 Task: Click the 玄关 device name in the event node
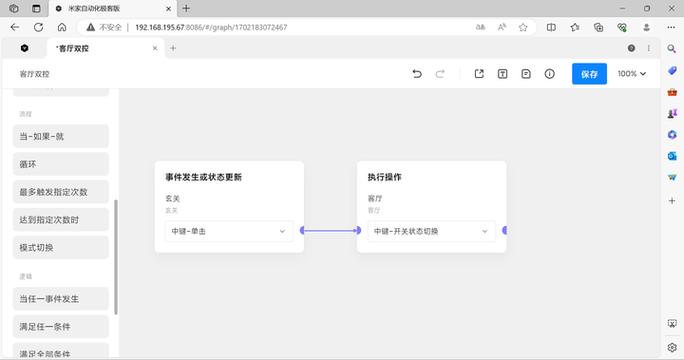pos(172,199)
